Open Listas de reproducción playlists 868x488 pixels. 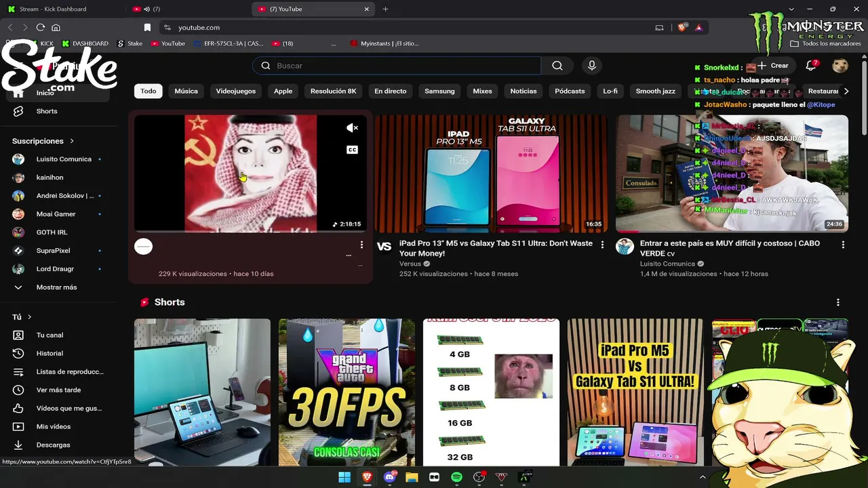click(x=58, y=371)
